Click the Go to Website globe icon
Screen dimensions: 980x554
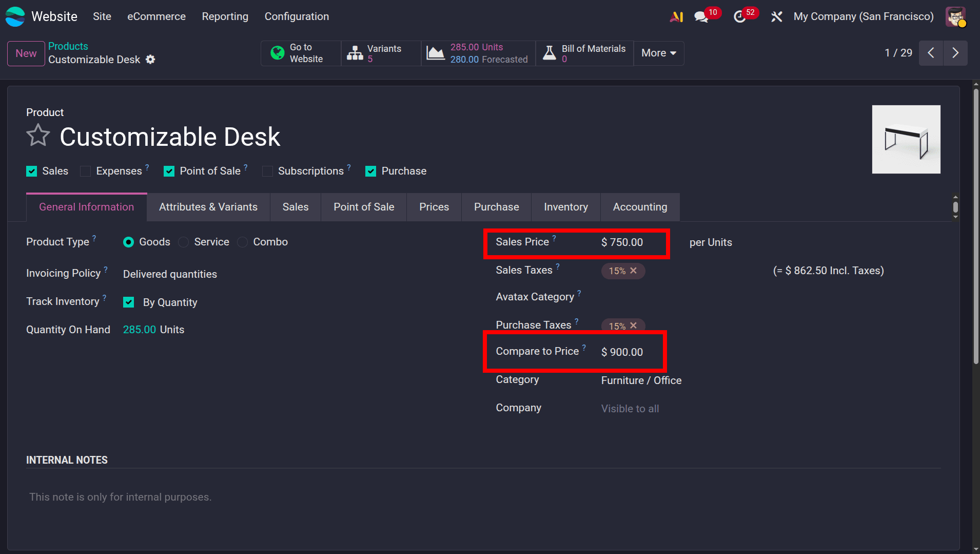(278, 53)
